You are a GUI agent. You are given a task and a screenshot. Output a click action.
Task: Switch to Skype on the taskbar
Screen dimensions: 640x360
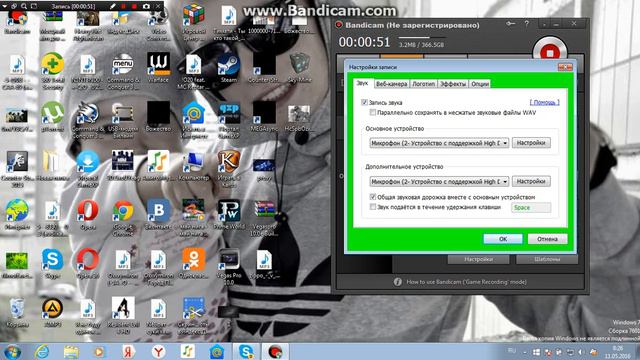click(246, 351)
